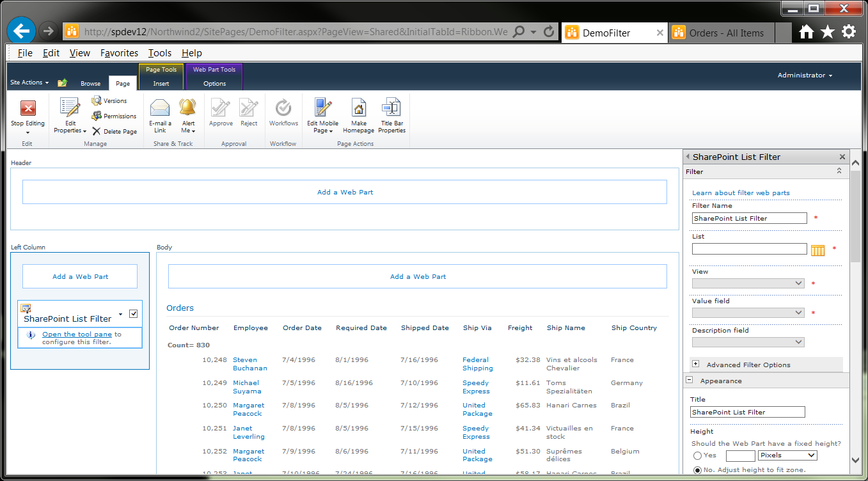Expand Advanced Filter Options section
This screenshot has width=868, height=481.
point(695,364)
